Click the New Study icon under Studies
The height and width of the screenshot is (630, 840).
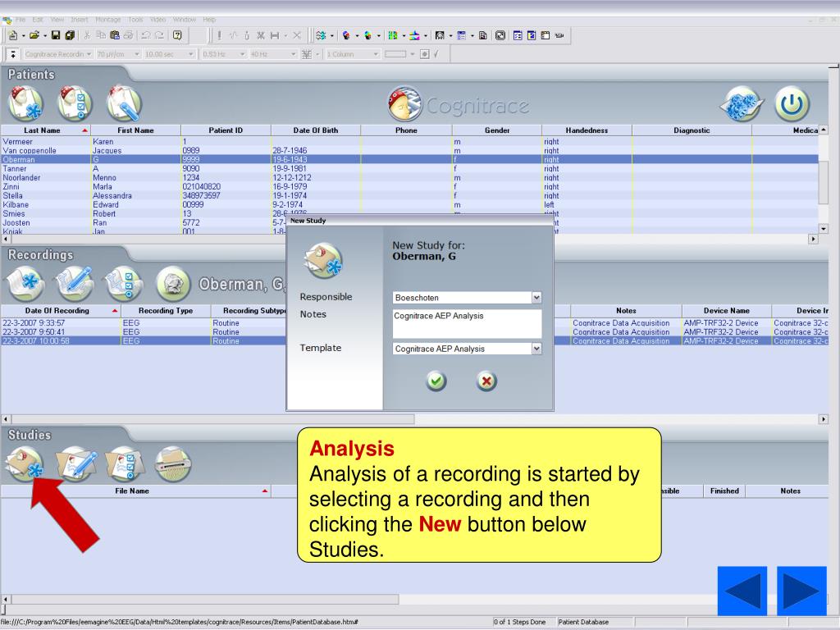pos(25,464)
